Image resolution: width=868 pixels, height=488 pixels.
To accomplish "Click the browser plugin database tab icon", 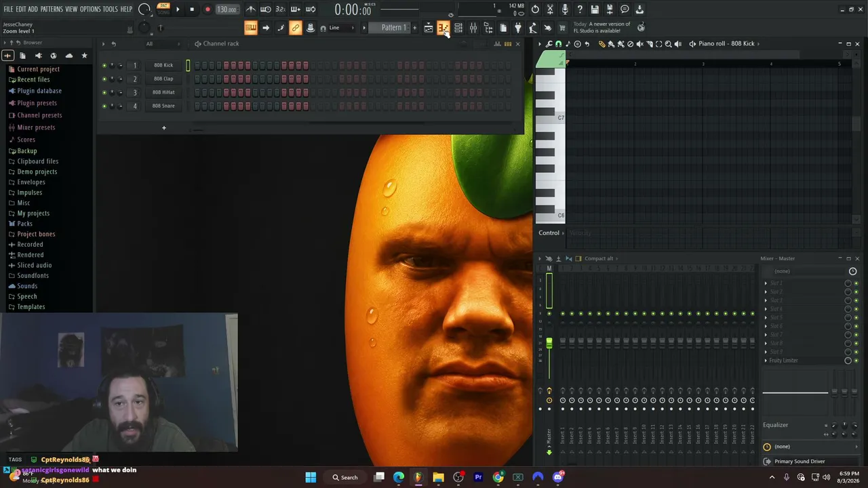I will [38, 56].
